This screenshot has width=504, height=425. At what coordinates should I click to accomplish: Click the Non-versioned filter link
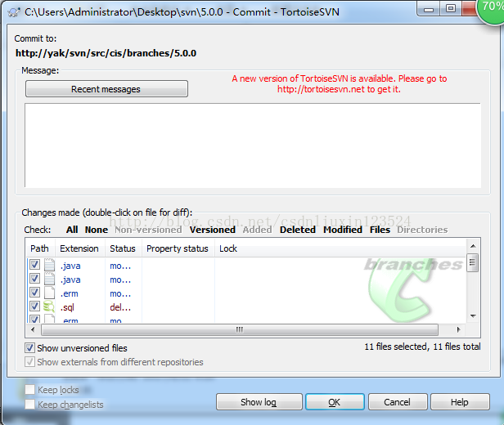point(148,230)
